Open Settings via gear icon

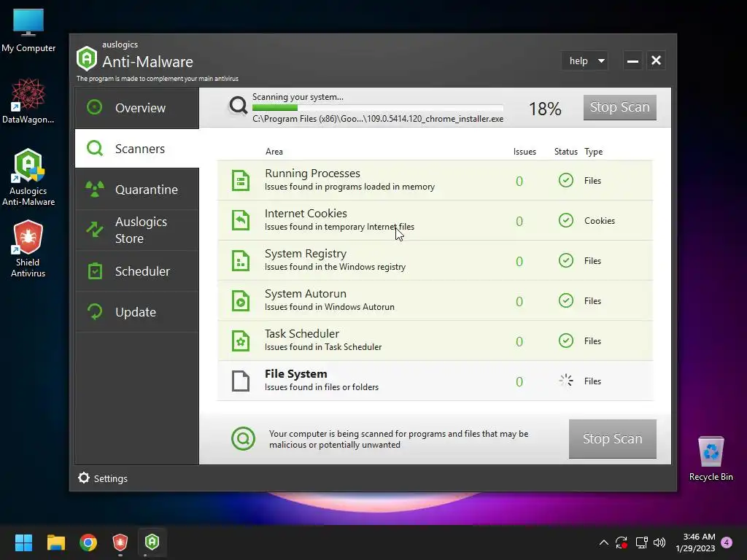pos(84,478)
